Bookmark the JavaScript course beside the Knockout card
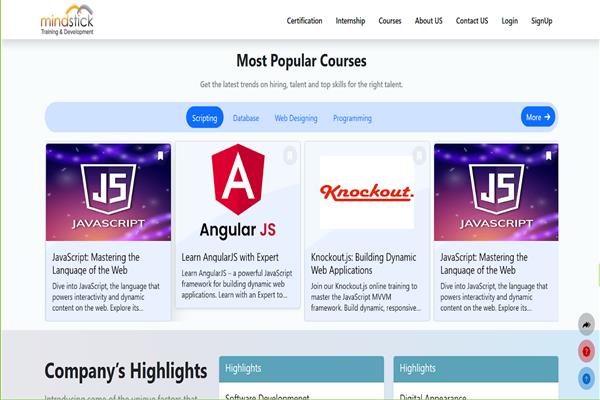The image size is (600, 400). (549, 155)
